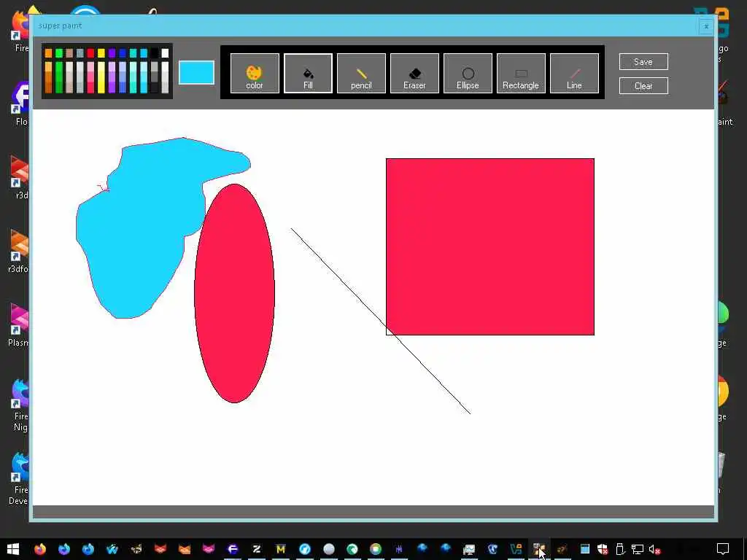Select the teal palette swatch

(133, 52)
